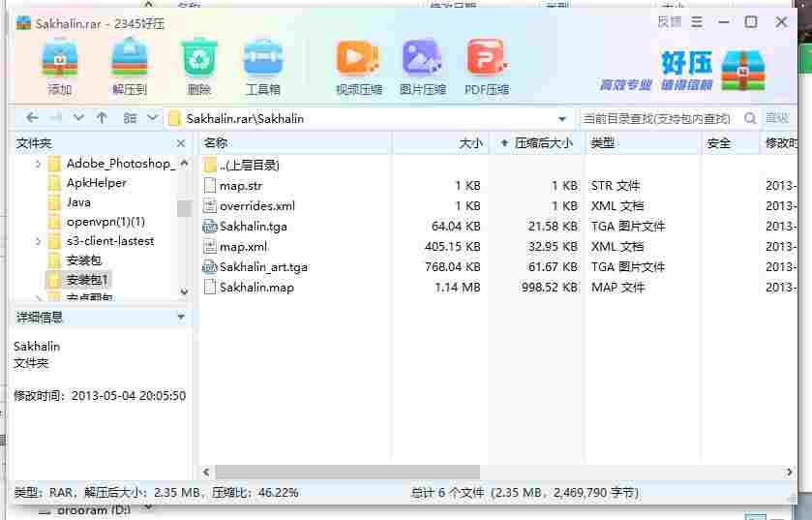Click the 好压 brand logo banner
The width and height of the screenshot is (812, 520).
(683, 71)
